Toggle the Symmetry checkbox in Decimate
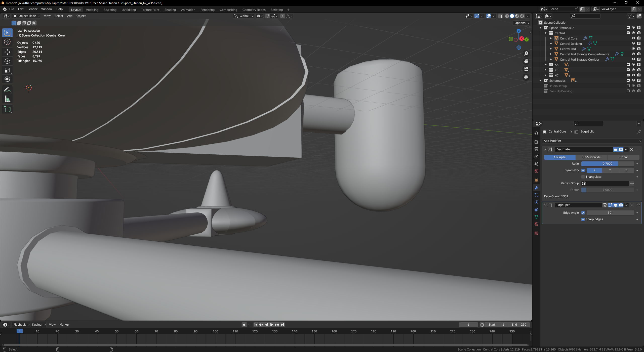 tap(583, 170)
